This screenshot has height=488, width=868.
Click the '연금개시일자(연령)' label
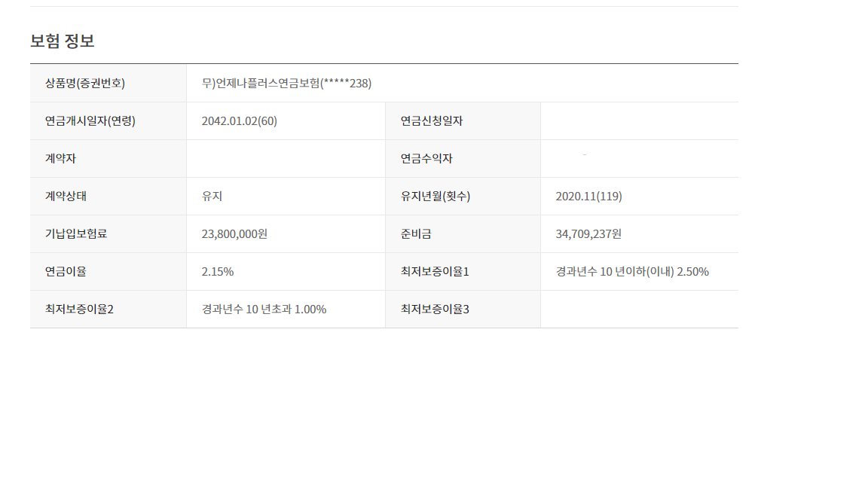tap(90, 120)
